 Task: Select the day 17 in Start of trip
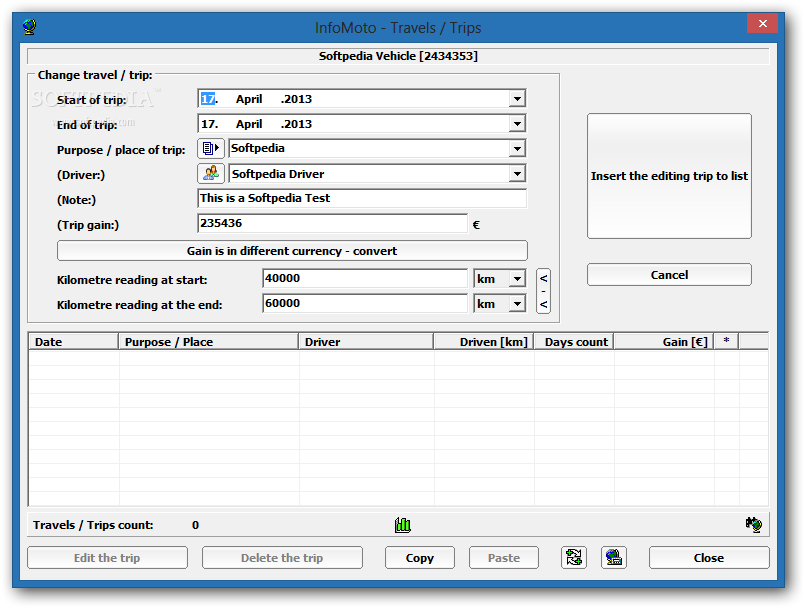208,99
